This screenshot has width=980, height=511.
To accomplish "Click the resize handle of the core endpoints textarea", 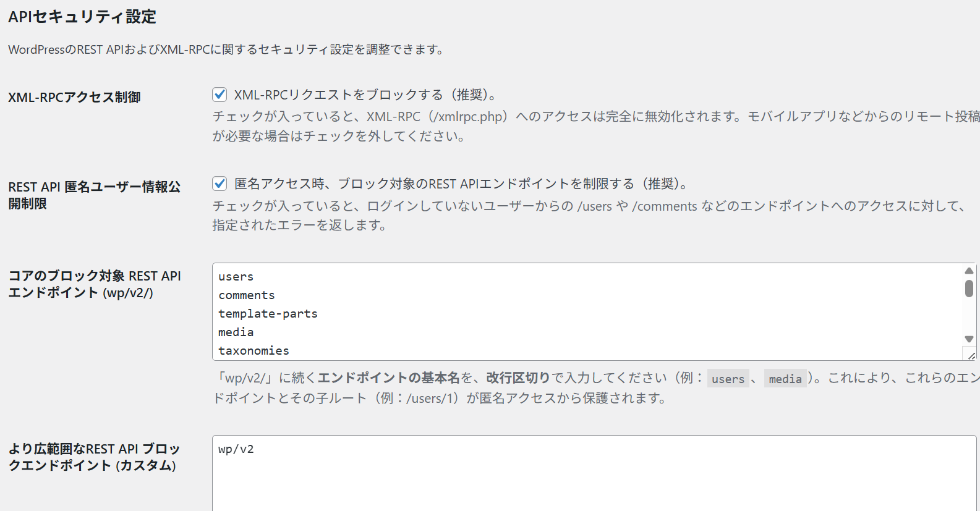I will click(x=971, y=355).
